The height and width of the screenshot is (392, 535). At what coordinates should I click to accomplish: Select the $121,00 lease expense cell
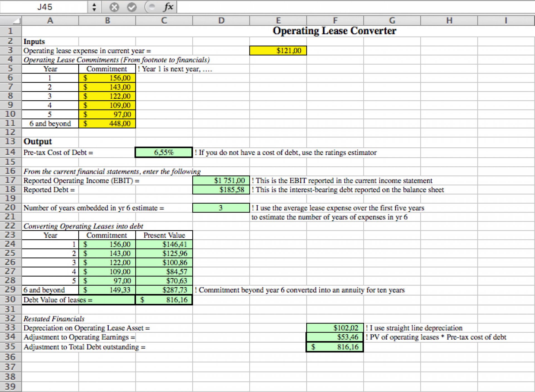pyautogui.click(x=278, y=51)
